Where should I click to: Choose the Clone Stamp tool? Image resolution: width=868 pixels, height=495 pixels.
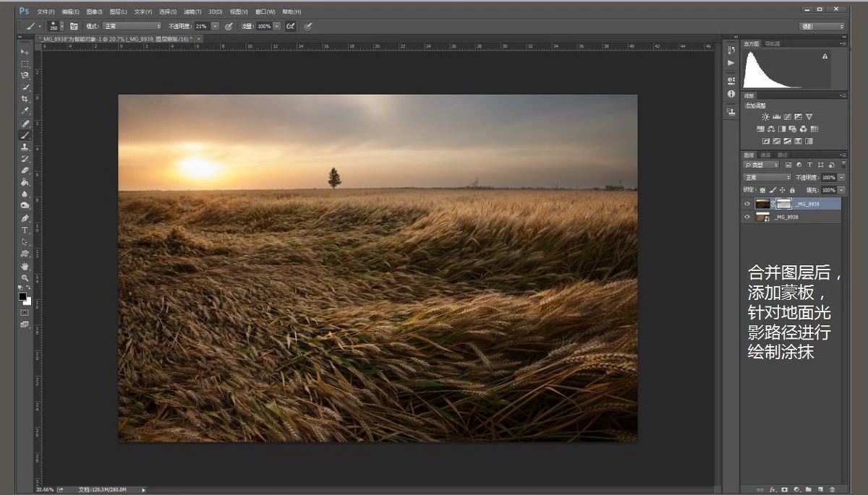[25, 147]
